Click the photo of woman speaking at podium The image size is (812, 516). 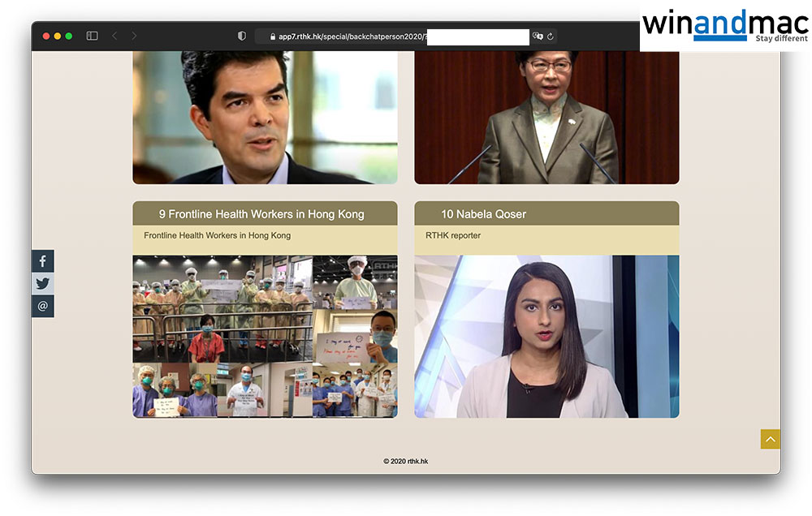pos(546,118)
